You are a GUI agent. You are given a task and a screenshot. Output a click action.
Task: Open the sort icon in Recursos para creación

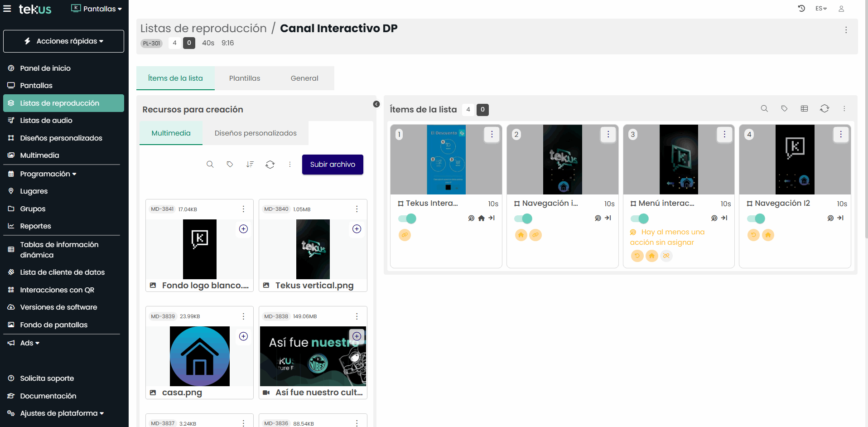click(250, 164)
